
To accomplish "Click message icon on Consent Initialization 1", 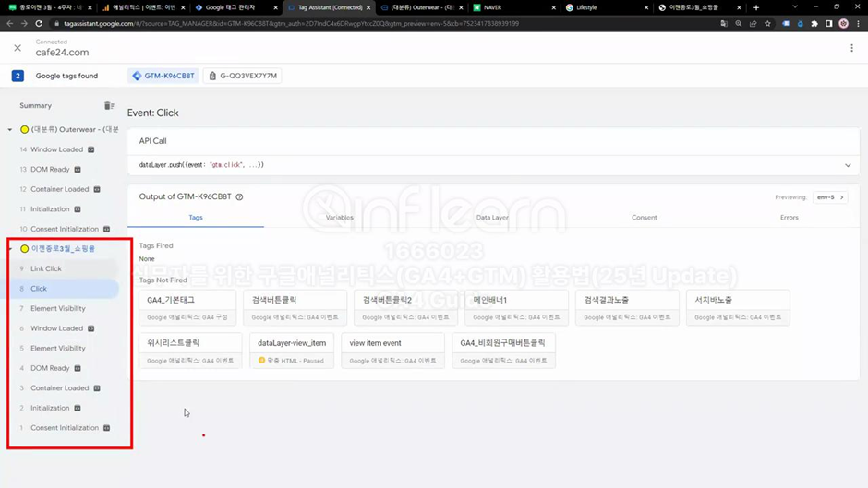I will [107, 428].
